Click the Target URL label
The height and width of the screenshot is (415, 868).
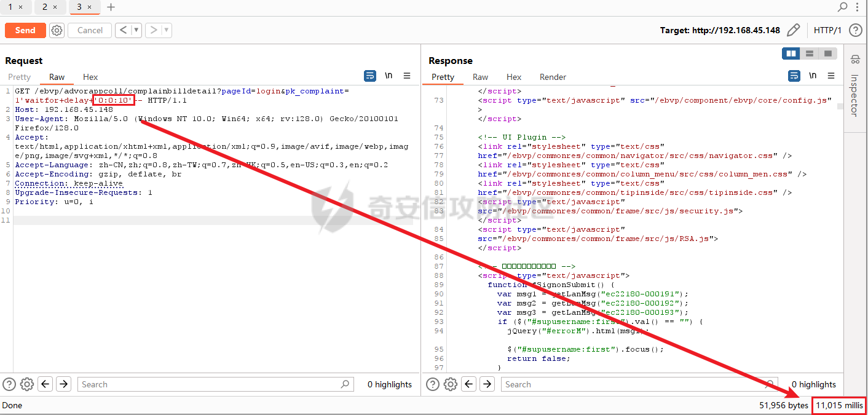click(x=720, y=30)
